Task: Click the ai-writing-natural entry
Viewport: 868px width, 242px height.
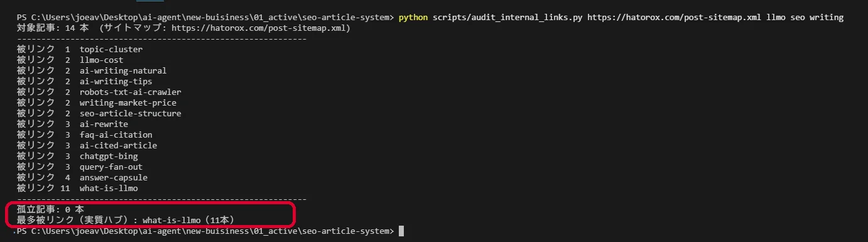Action: 123,71
